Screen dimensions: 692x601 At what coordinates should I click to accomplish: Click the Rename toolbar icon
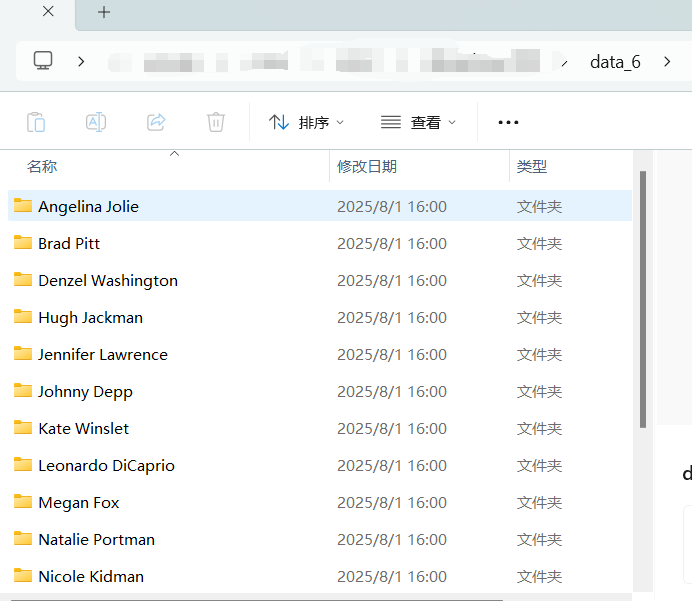[x=96, y=122]
